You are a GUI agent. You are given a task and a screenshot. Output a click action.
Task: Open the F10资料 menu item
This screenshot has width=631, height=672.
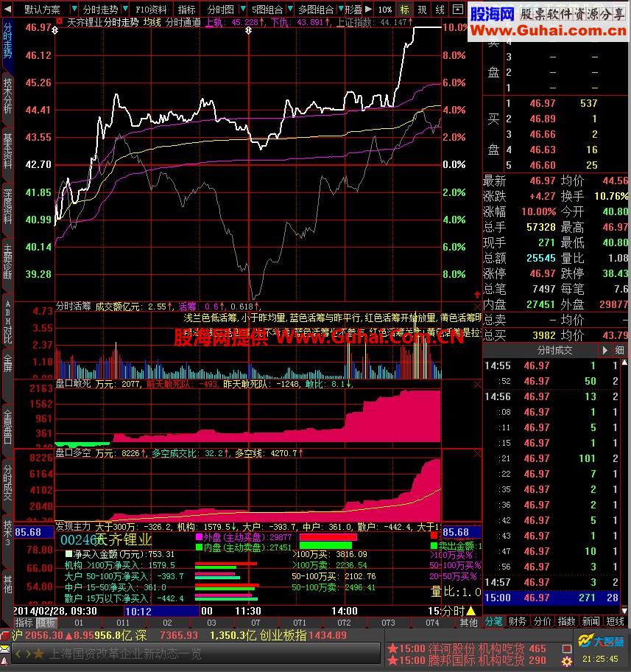151,9
